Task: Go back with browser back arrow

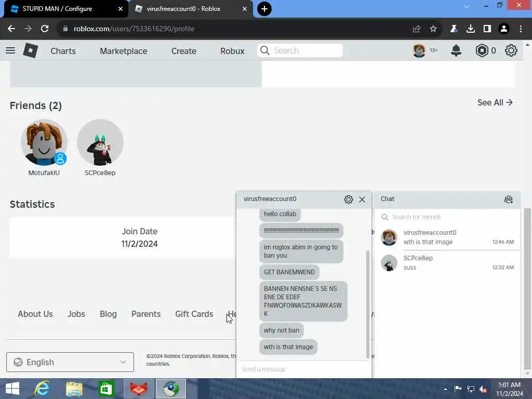Action: [11, 29]
